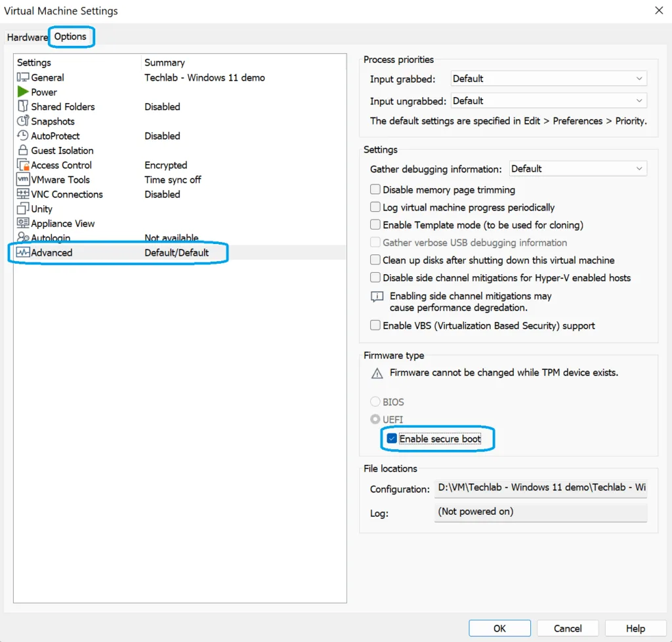Select the Unity icon in list

(x=23, y=209)
